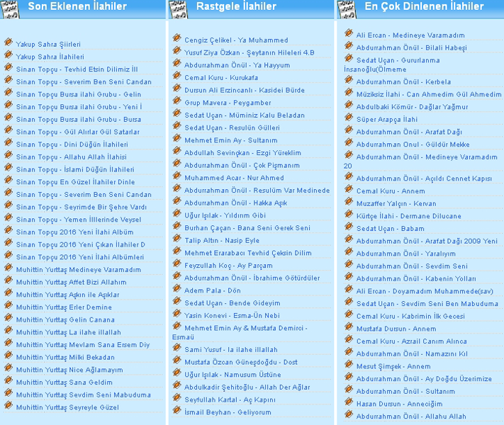Image resolution: width=504 pixels, height=425 pixels.
Task: Click the icon next to Cemal Kuru - Kurukafa
Action: 177,76
